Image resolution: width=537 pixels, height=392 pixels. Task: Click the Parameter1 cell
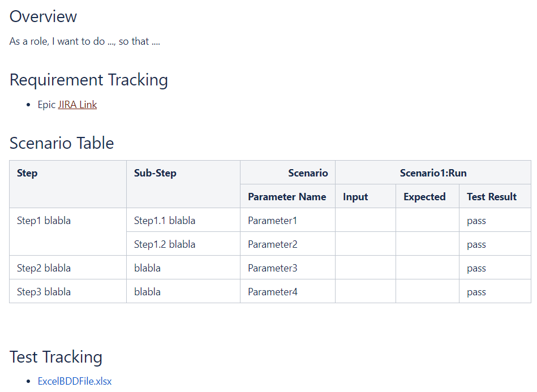coord(272,221)
